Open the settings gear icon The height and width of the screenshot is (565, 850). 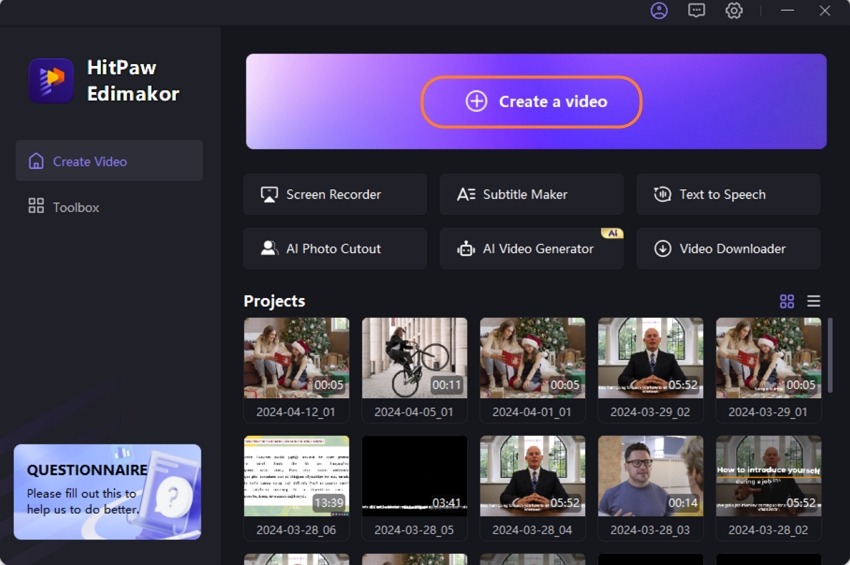(x=734, y=10)
